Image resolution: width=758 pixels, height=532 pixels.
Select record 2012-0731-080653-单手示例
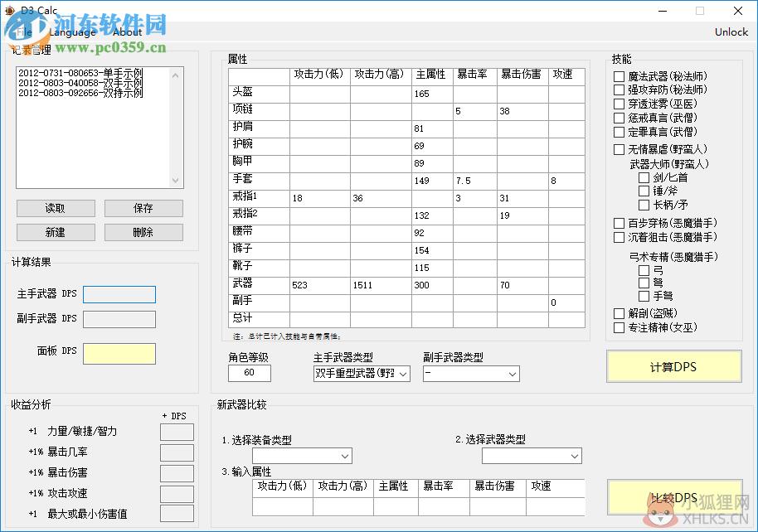[80, 73]
